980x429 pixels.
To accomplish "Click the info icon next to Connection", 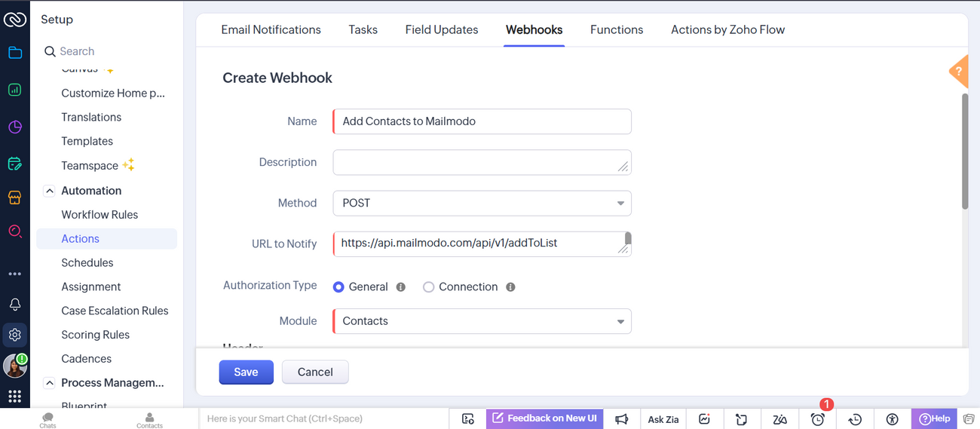I will click(510, 287).
